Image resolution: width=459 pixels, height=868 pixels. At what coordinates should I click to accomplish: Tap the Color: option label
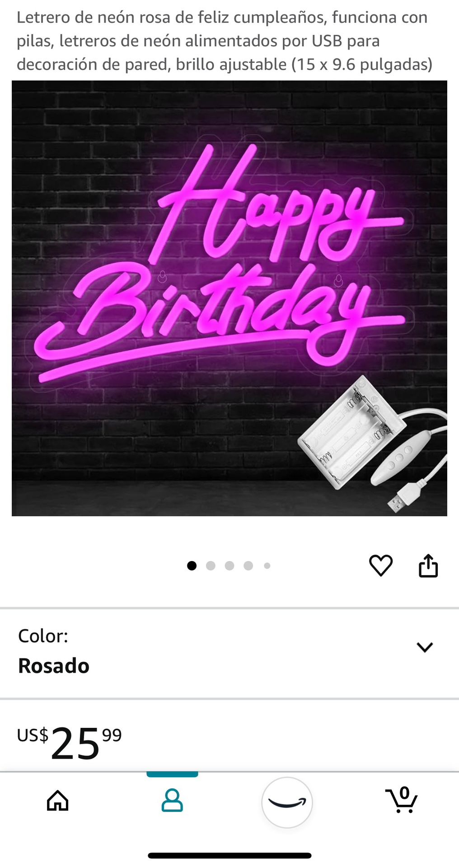coord(43,636)
